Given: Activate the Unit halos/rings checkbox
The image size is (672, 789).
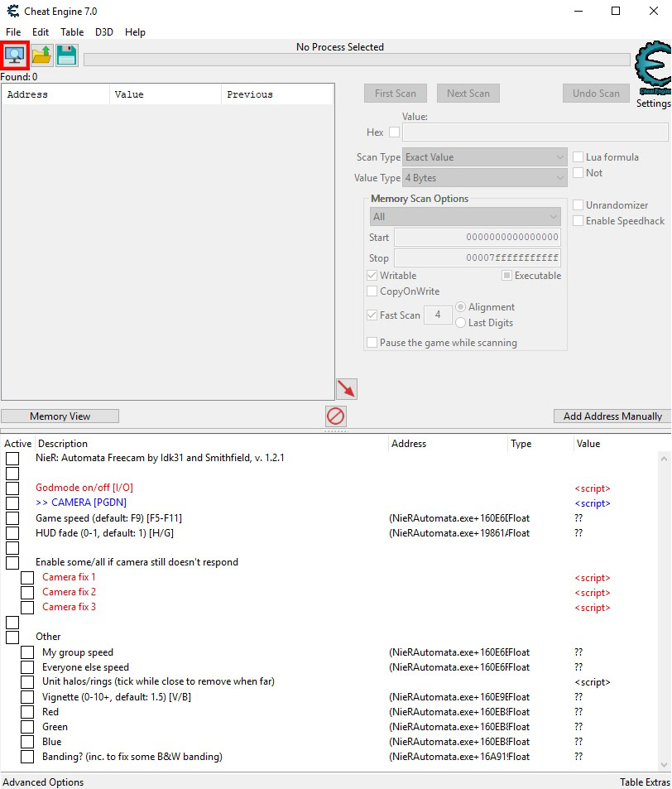Looking at the screenshot, I should pos(27,682).
